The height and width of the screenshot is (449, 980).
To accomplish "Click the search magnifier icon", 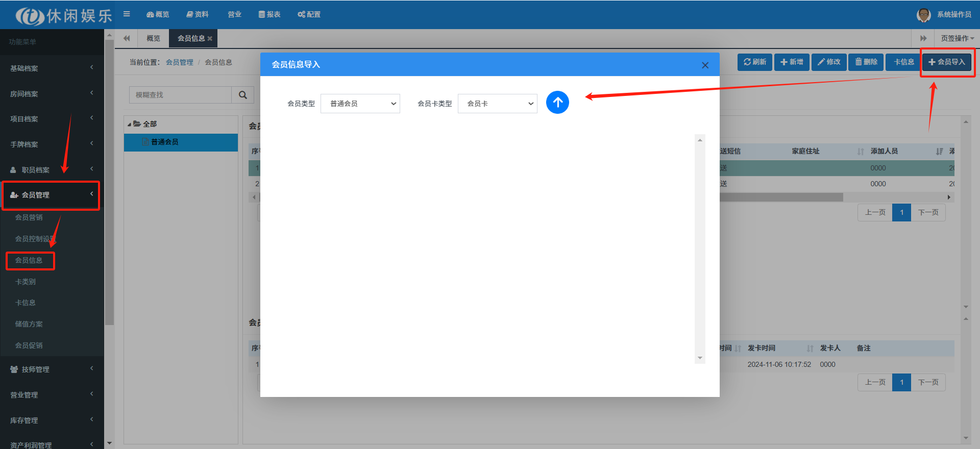I will point(243,95).
